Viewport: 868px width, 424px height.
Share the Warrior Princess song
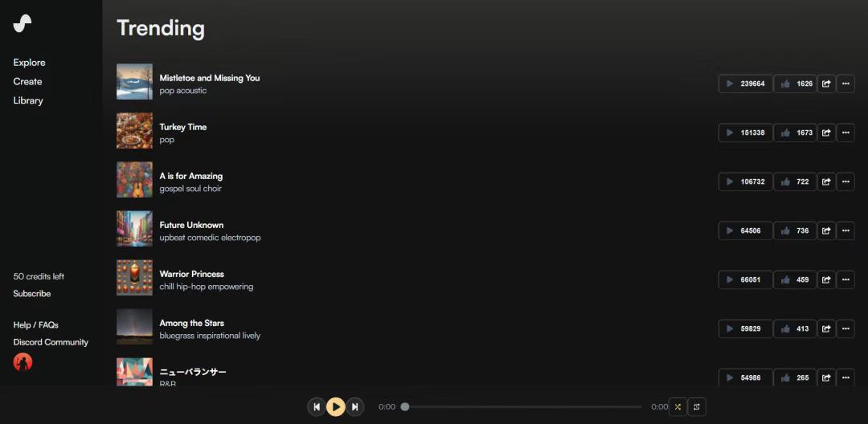click(826, 279)
